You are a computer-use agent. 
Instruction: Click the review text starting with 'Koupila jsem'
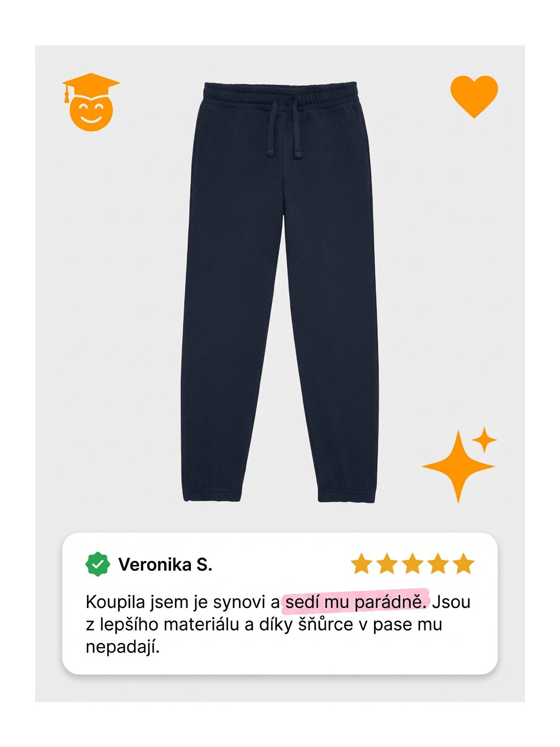pos(278,624)
